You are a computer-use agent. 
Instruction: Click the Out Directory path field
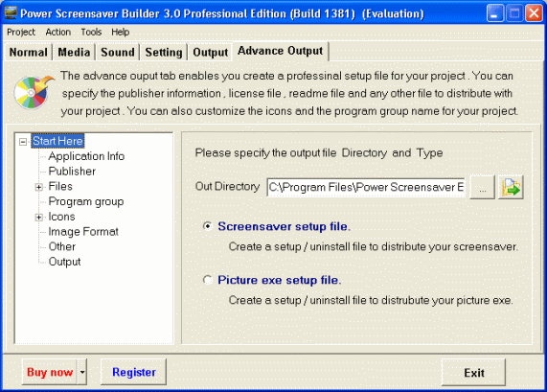[366, 188]
